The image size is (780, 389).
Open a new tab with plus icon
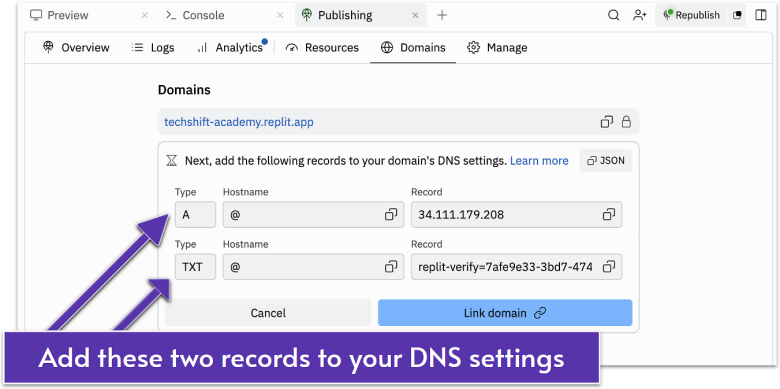pos(442,15)
